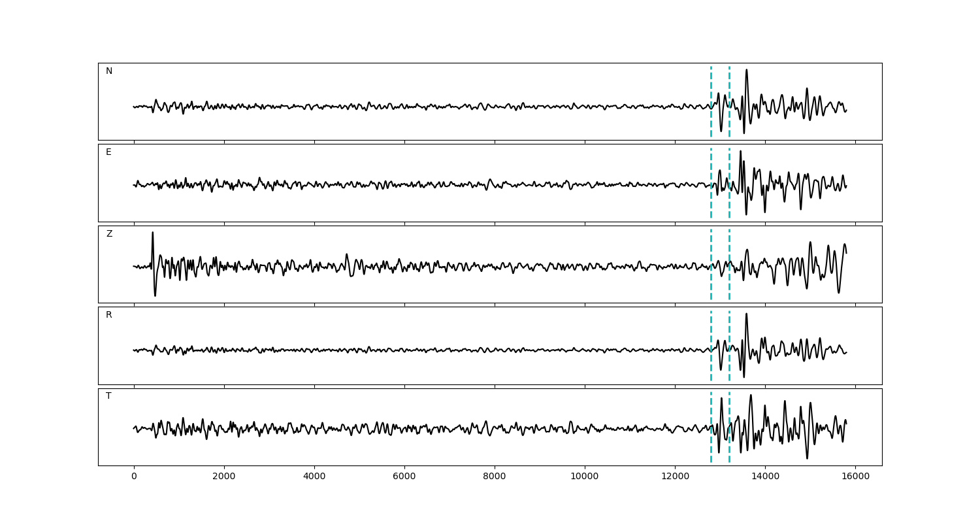
Task: Pick right dashed cyan line in R panel
Action: click(x=729, y=327)
